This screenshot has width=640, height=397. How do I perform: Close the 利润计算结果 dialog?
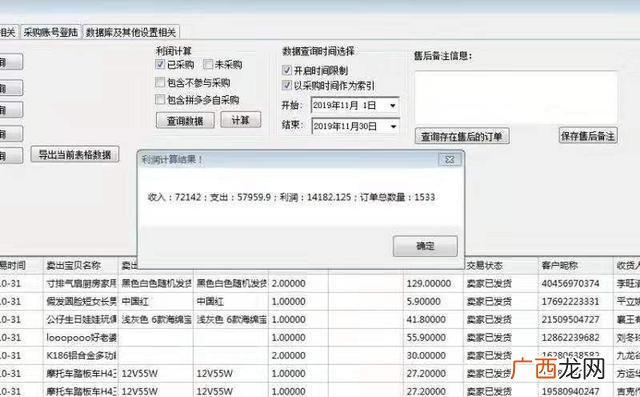(450, 160)
